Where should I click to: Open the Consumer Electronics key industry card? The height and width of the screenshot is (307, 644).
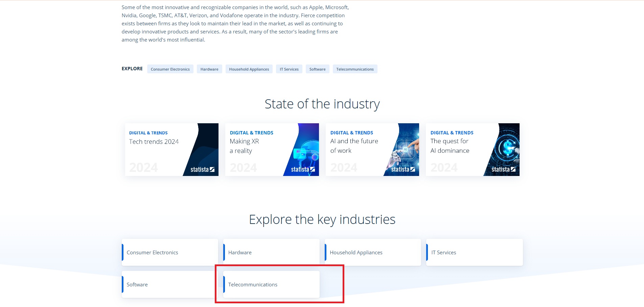pos(170,252)
